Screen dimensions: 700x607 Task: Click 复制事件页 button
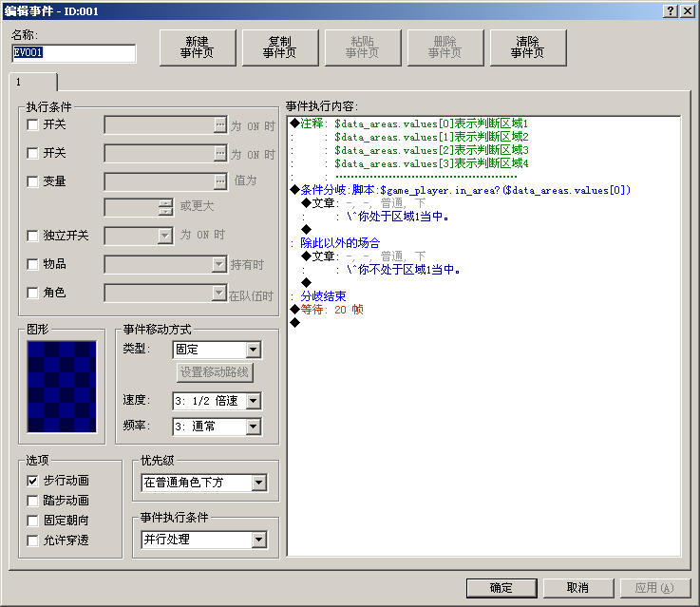pyautogui.click(x=280, y=47)
